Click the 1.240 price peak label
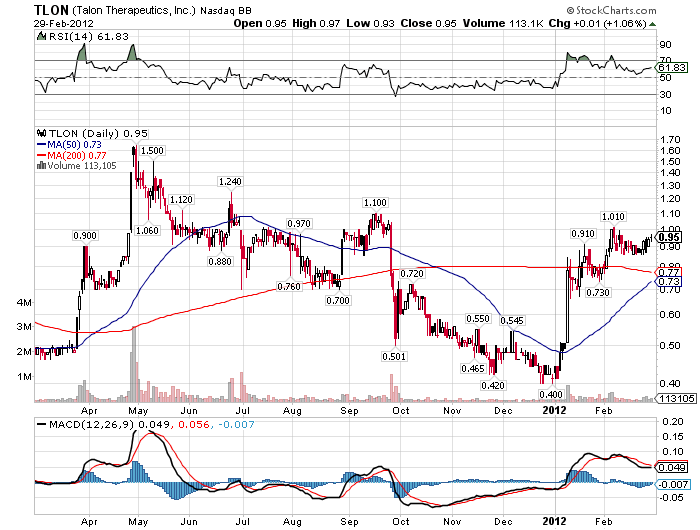This screenshot has height=530, width=700. pyautogui.click(x=230, y=181)
